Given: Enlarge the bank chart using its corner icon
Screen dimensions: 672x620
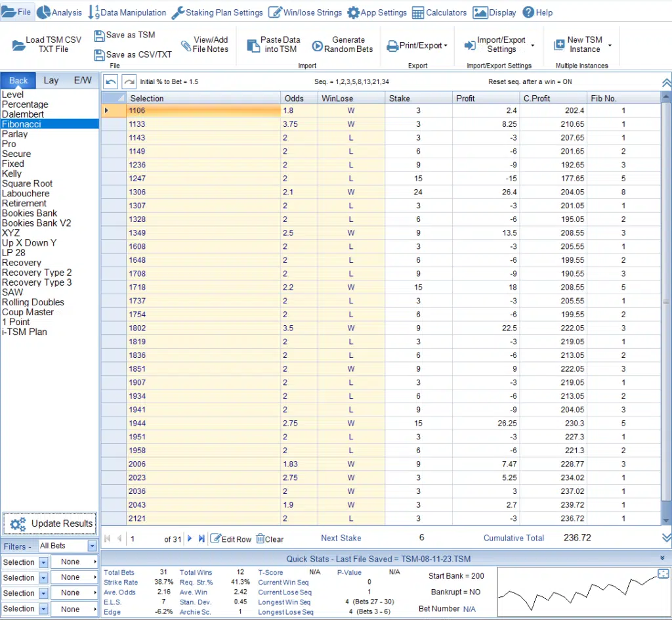Looking at the screenshot, I should tap(663, 573).
